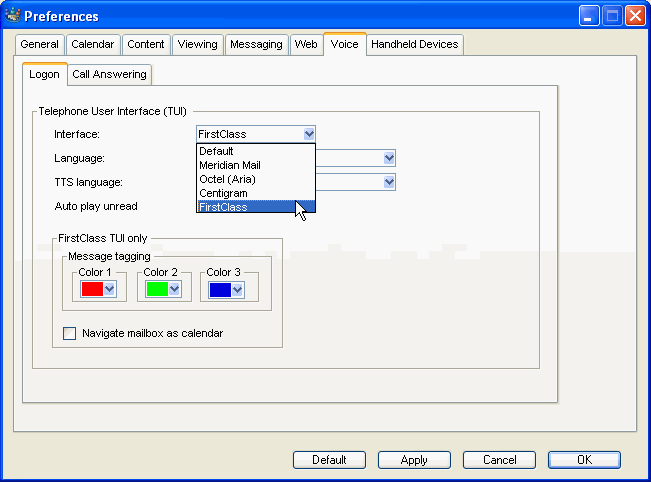Choose the highlighted FirstClass list entry
This screenshot has width=651, height=482.
pos(223,207)
